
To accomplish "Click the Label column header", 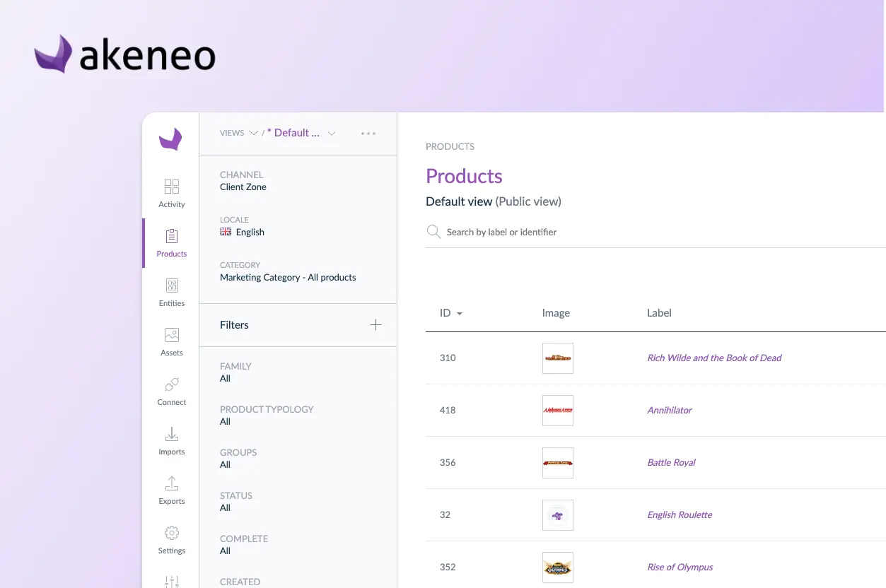I will point(659,313).
